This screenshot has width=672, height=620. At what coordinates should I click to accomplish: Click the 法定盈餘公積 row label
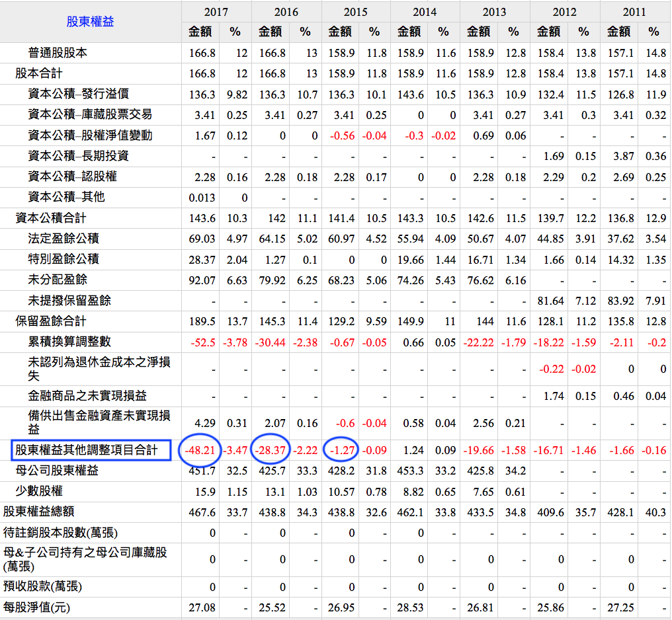tap(63, 239)
